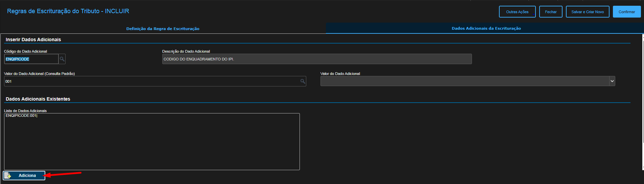
Task: Click the Inserir Dados Adicionais section header
Action: 33,40
